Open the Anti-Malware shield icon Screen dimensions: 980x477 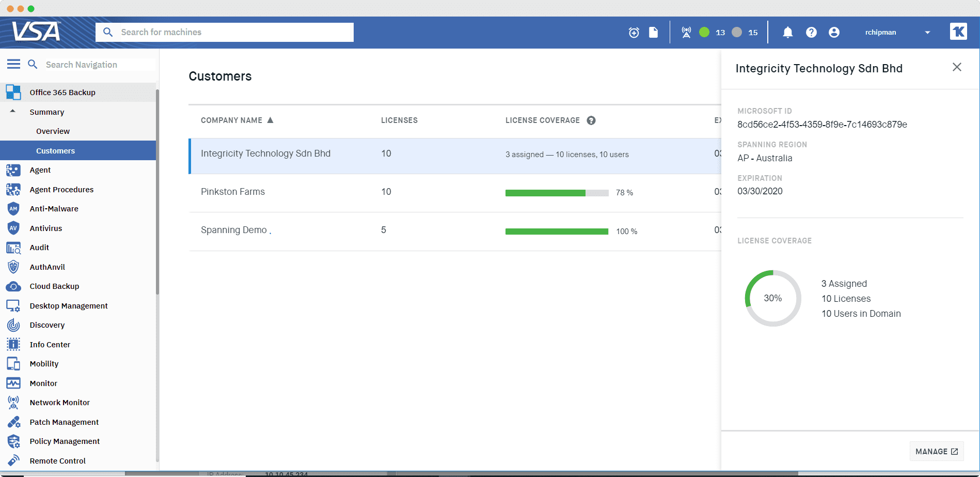pos(13,209)
